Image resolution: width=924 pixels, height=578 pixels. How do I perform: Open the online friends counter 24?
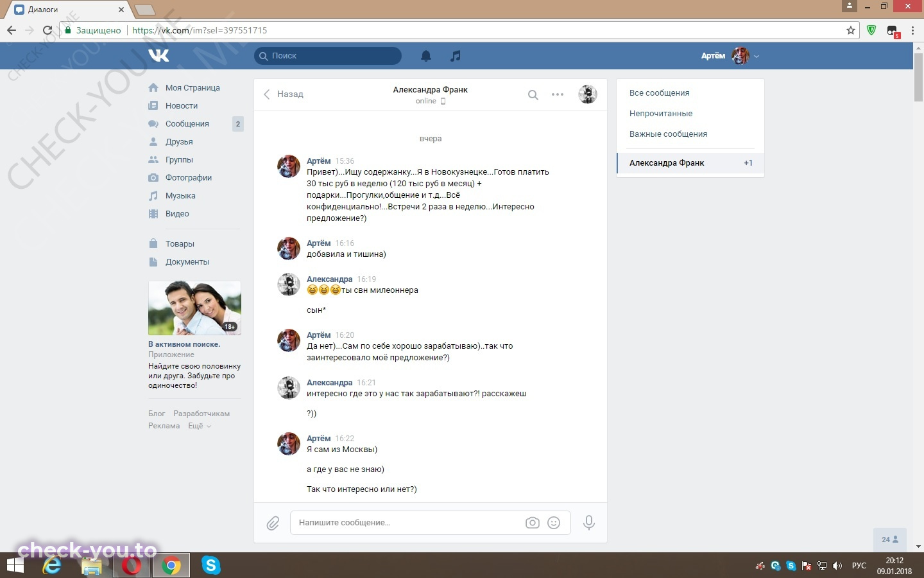click(x=890, y=539)
